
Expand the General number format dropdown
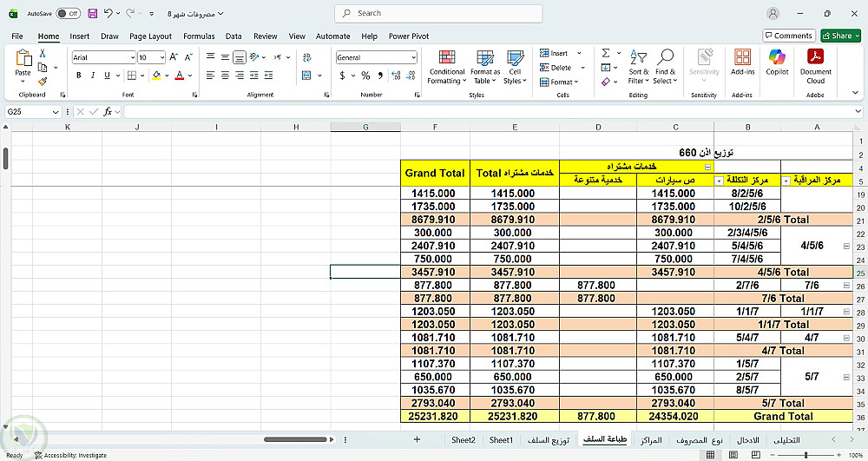[x=412, y=57]
